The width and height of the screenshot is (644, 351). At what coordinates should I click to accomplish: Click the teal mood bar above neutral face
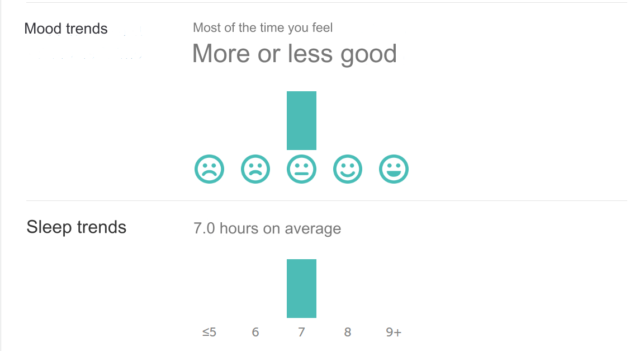(301, 120)
